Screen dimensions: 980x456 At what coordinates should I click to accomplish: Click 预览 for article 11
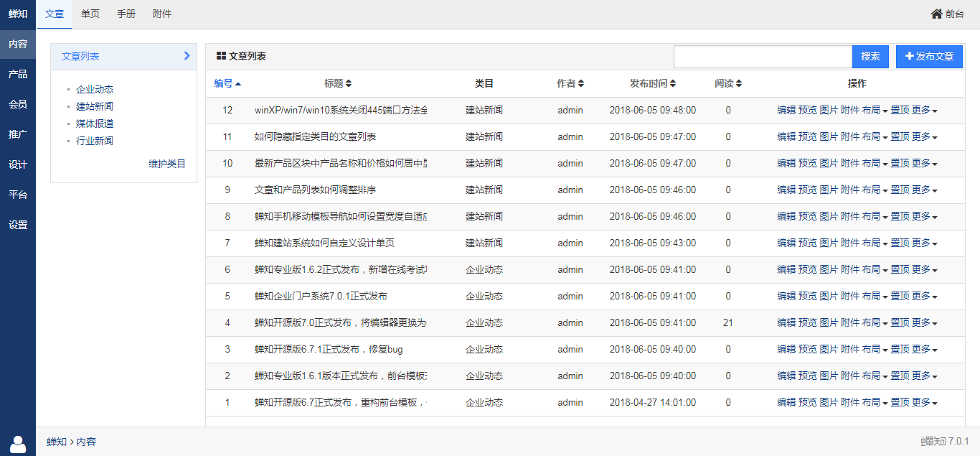point(807,136)
